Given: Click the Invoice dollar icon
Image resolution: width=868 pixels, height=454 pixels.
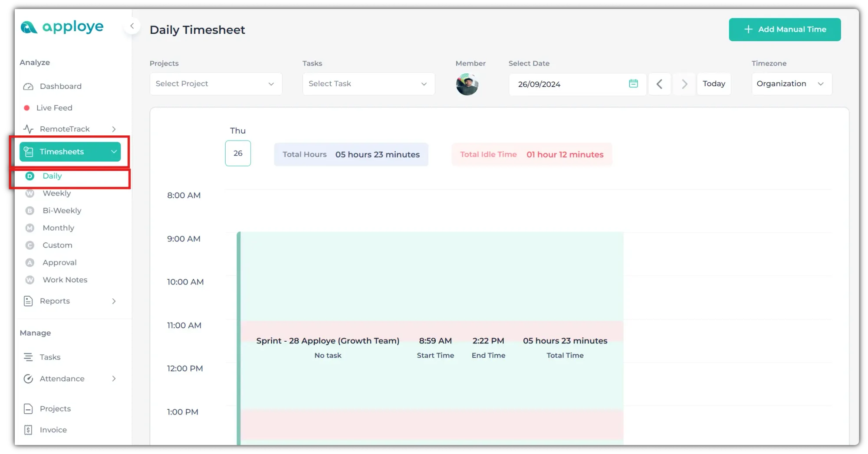Looking at the screenshot, I should (28, 430).
